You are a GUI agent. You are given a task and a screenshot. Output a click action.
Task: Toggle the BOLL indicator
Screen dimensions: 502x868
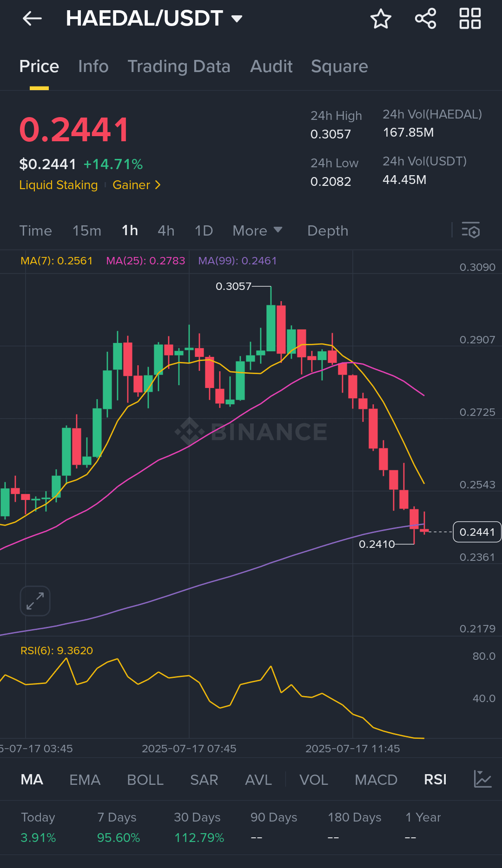[145, 779]
